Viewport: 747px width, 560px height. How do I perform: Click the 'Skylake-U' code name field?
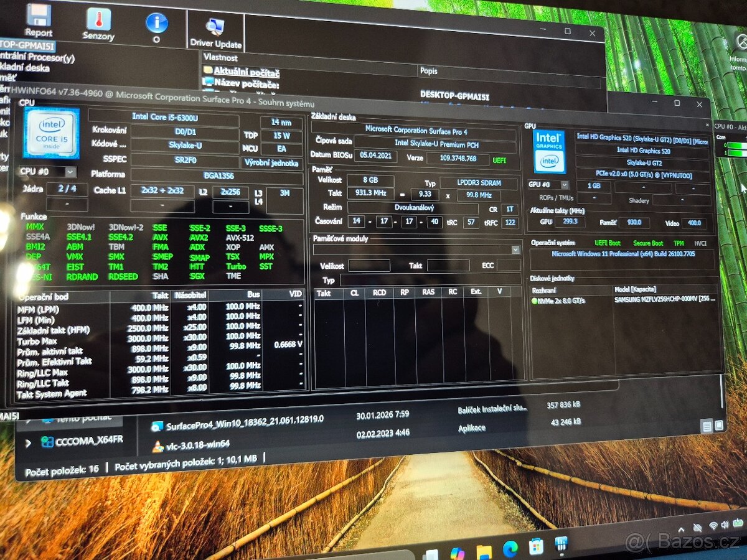[185, 145]
